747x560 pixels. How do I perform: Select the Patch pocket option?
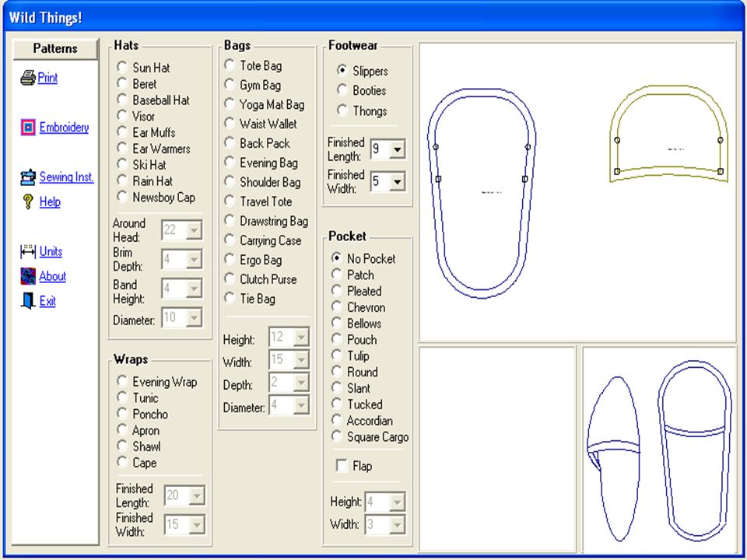point(337,275)
